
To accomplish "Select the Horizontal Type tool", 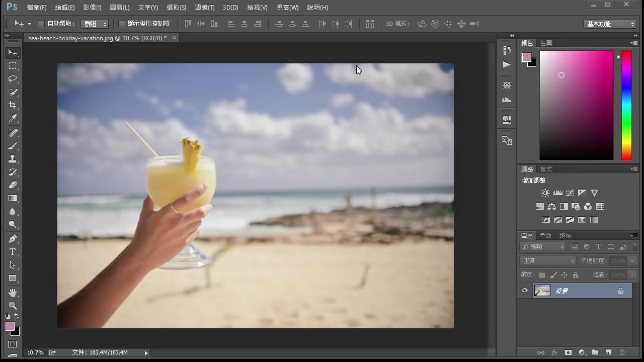I will pyautogui.click(x=13, y=252).
